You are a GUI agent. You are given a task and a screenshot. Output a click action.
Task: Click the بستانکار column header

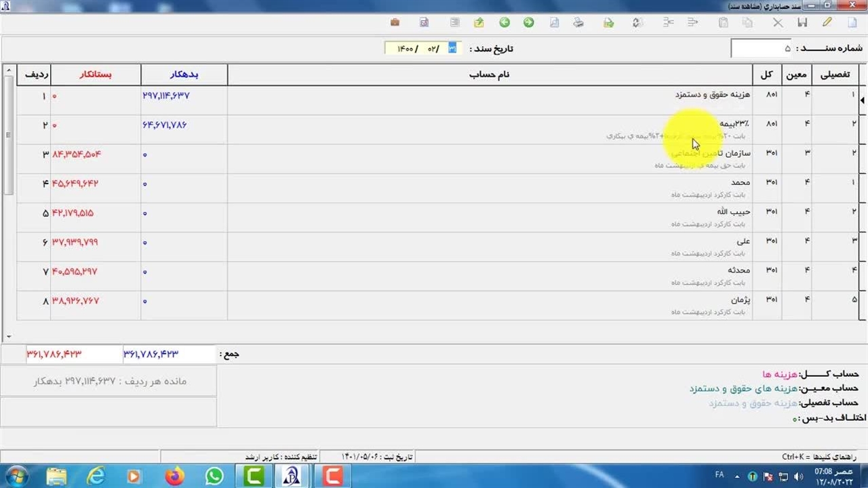pyautogui.click(x=96, y=75)
